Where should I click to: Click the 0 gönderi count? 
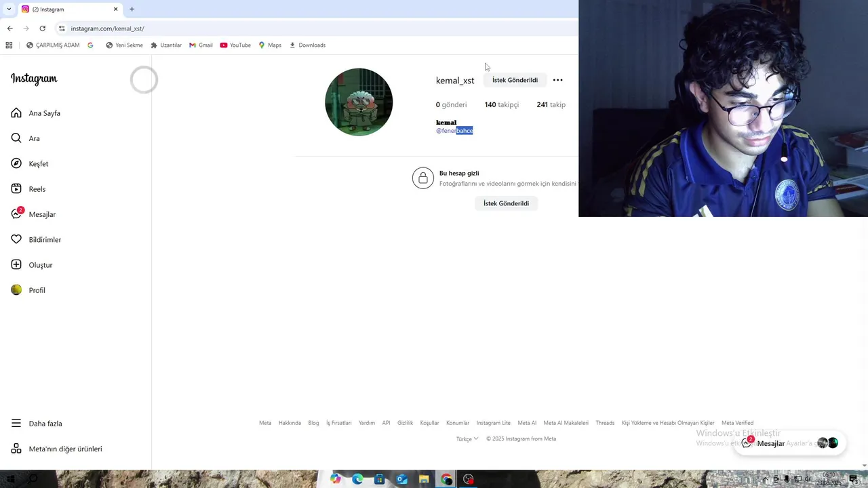pos(451,104)
